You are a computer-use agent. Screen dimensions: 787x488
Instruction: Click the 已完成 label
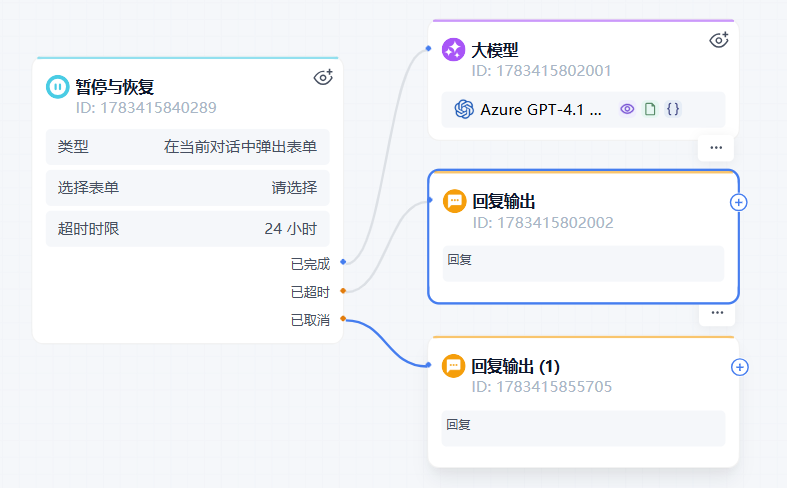[310, 264]
